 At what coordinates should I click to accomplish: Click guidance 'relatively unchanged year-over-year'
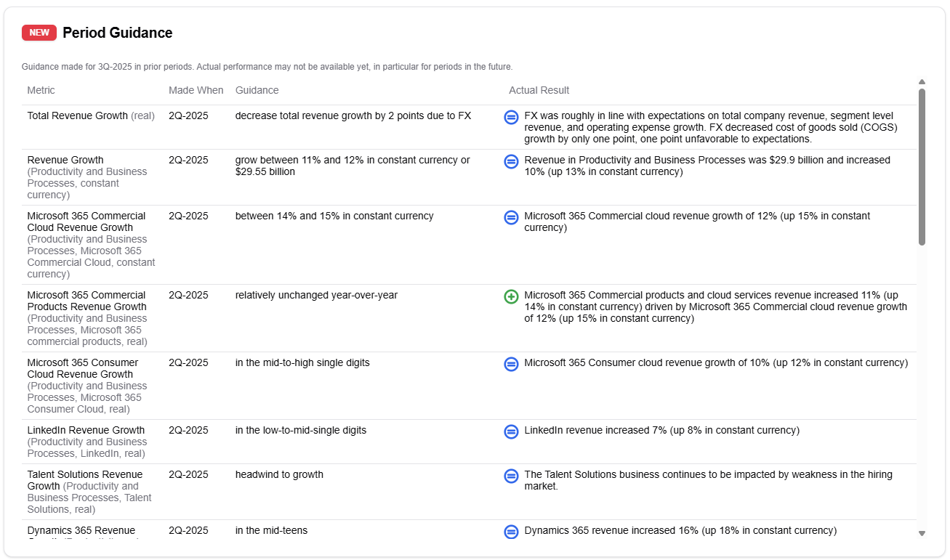pos(316,295)
